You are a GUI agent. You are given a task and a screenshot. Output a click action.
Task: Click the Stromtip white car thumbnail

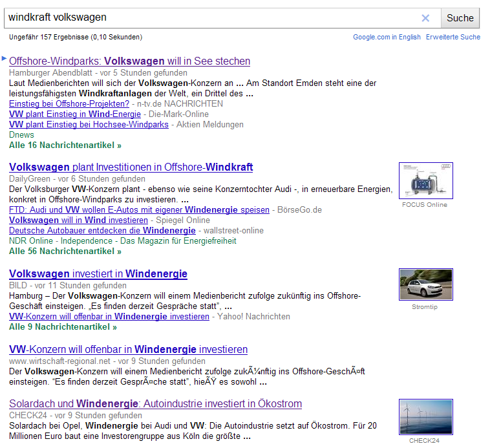point(426,284)
